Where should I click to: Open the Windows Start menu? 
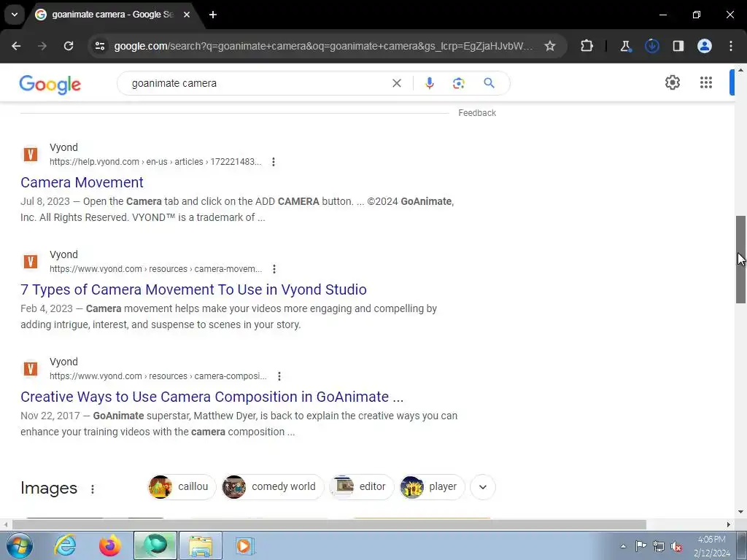click(20, 545)
